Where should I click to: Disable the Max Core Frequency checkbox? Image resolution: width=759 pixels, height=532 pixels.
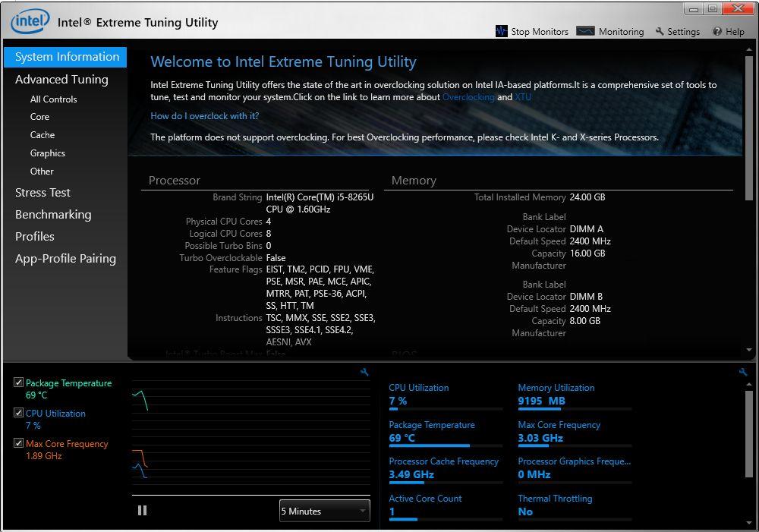(x=18, y=443)
